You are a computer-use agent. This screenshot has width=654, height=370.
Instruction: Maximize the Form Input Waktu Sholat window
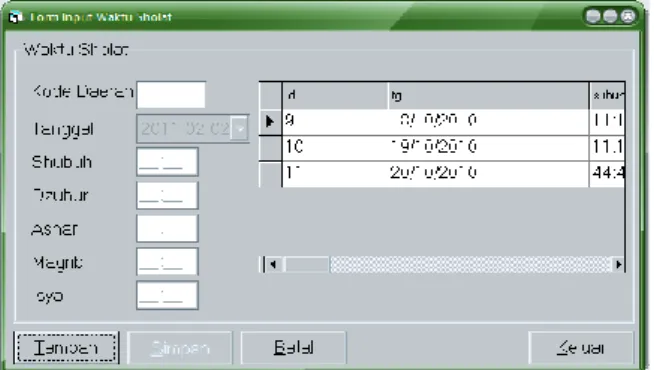(x=610, y=16)
